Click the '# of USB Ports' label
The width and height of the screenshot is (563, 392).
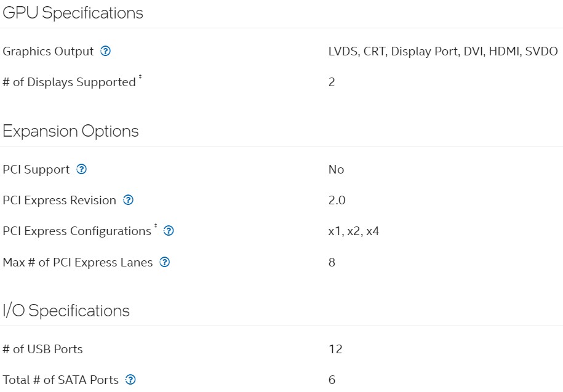(42, 349)
